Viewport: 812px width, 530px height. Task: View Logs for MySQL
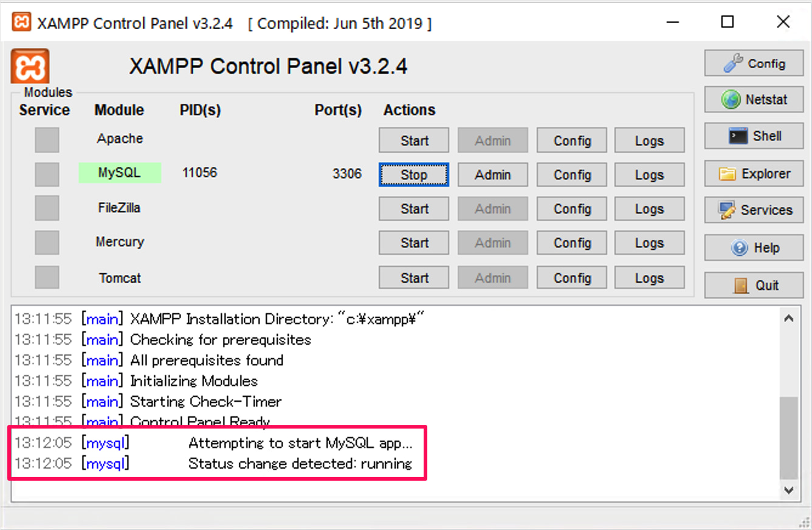click(649, 174)
